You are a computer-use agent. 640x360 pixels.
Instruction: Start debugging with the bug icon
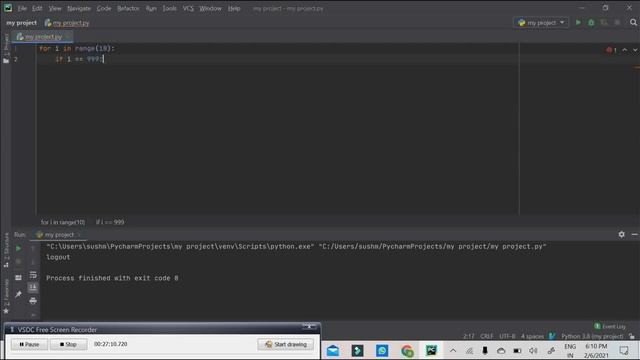(591, 23)
